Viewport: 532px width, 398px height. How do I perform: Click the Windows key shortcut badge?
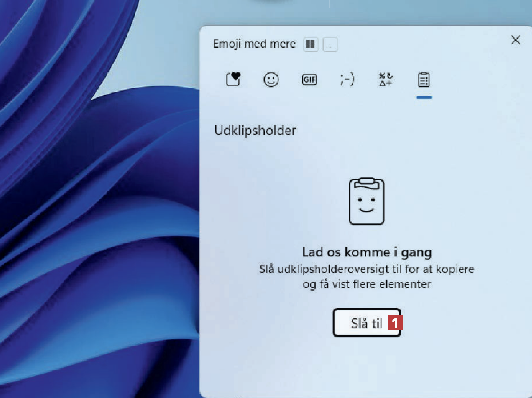[310, 44]
